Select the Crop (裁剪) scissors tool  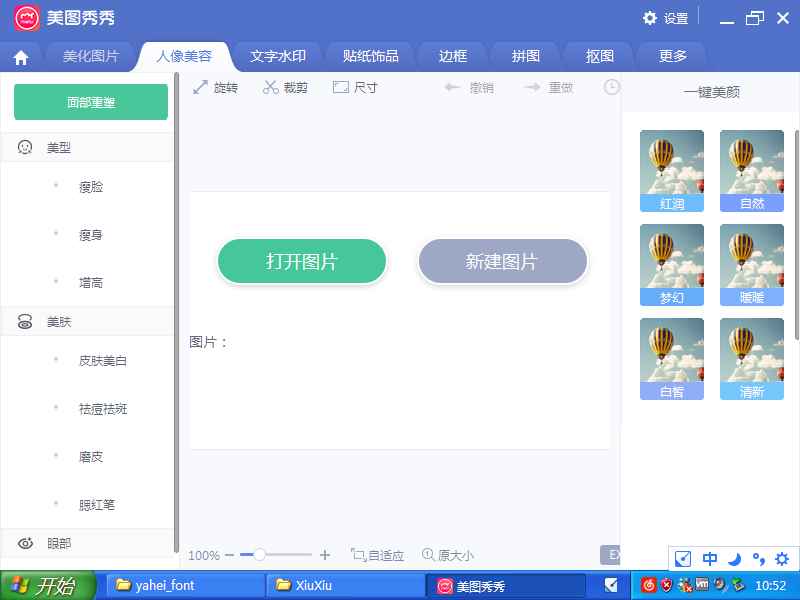[285, 88]
